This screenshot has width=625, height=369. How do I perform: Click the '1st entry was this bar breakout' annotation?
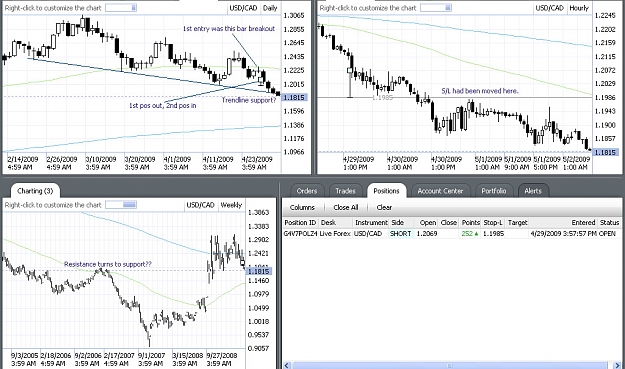coord(229,29)
